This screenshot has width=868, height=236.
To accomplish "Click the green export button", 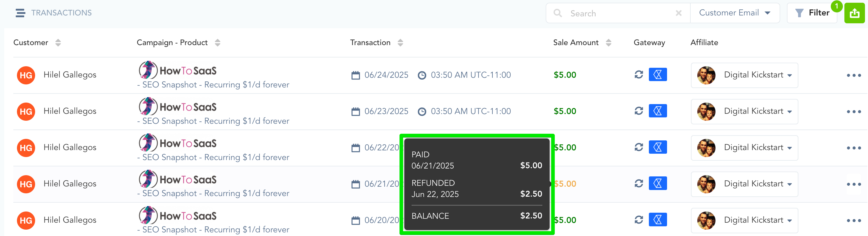I will (x=854, y=14).
